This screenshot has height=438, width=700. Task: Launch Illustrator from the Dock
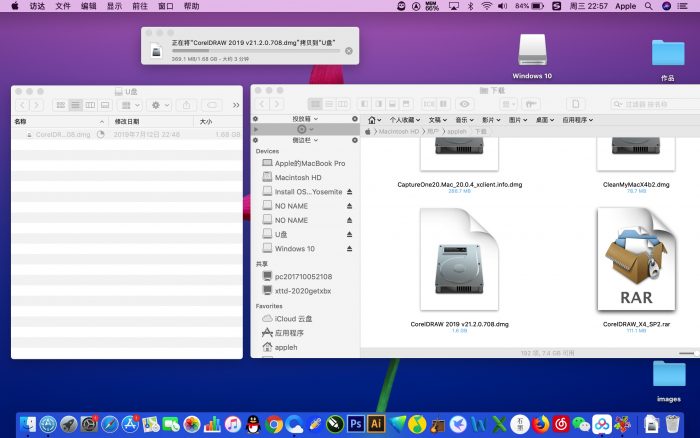pos(375,424)
